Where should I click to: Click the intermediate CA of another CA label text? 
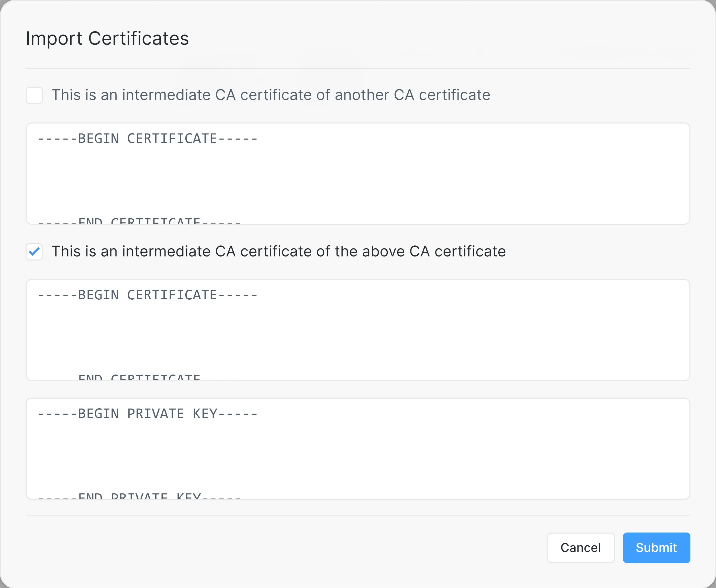271,95
